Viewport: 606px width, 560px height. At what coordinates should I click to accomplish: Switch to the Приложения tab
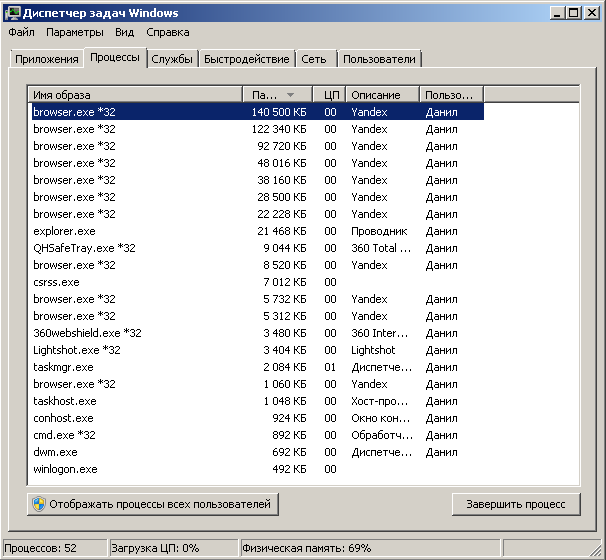[x=47, y=59]
